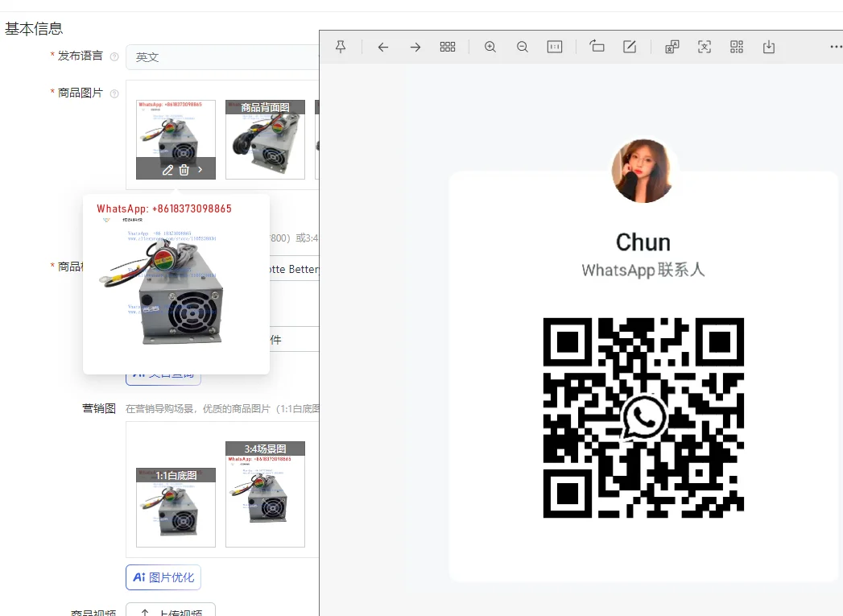Translate text in the image
The width and height of the screenshot is (843, 616).
(x=672, y=47)
